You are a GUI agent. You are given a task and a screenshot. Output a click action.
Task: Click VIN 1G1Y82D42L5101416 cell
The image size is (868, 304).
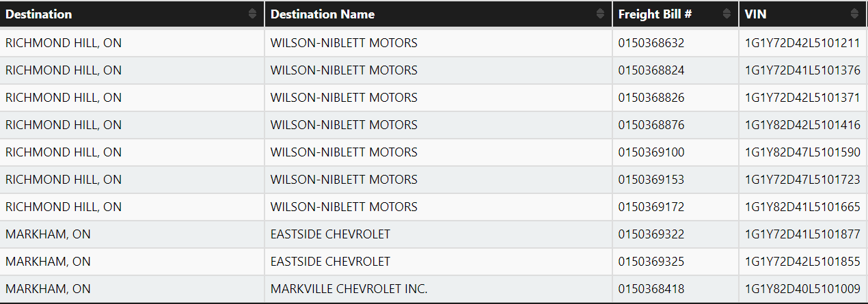tap(802, 125)
